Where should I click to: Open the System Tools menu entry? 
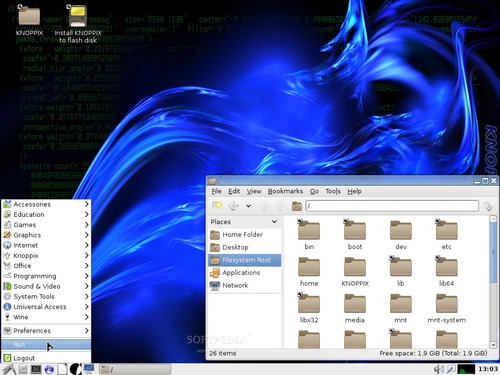tap(46, 297)
